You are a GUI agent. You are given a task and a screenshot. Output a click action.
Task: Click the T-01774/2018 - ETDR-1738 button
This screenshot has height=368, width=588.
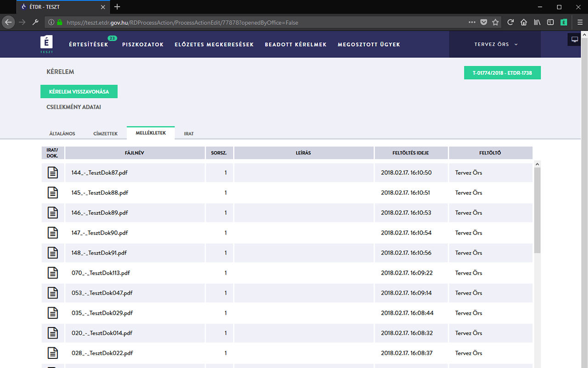tap(502, 73)
